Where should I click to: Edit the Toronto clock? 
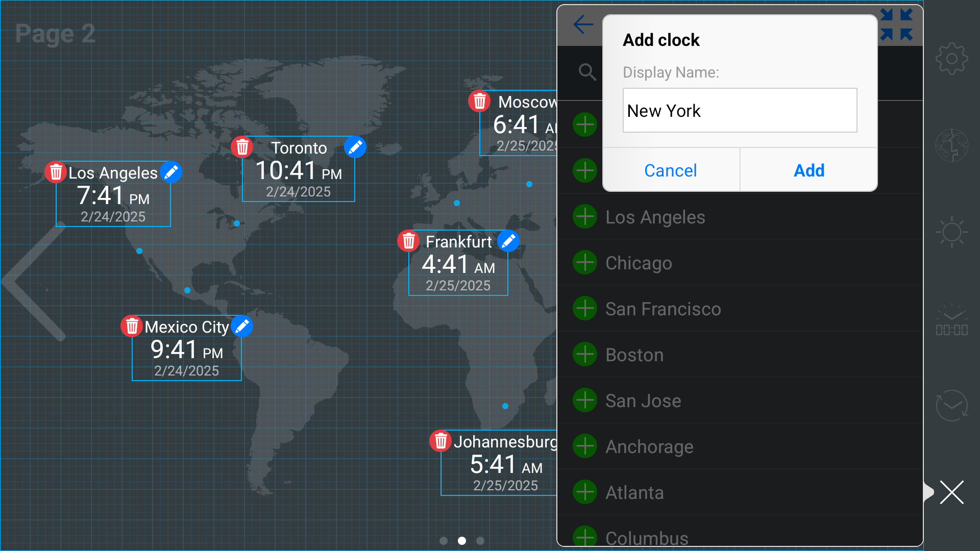click(355, 147)
